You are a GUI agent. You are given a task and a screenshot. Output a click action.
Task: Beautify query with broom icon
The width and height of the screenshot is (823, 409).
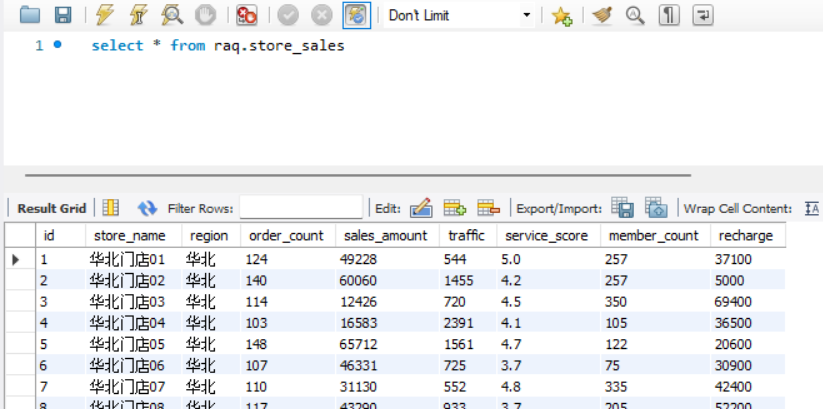coord(602,15)
